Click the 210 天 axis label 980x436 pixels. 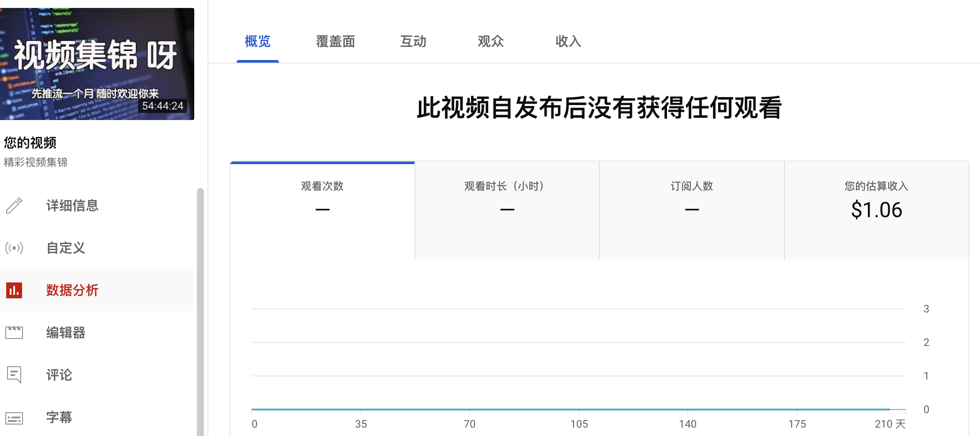click(x=890, y=424)
